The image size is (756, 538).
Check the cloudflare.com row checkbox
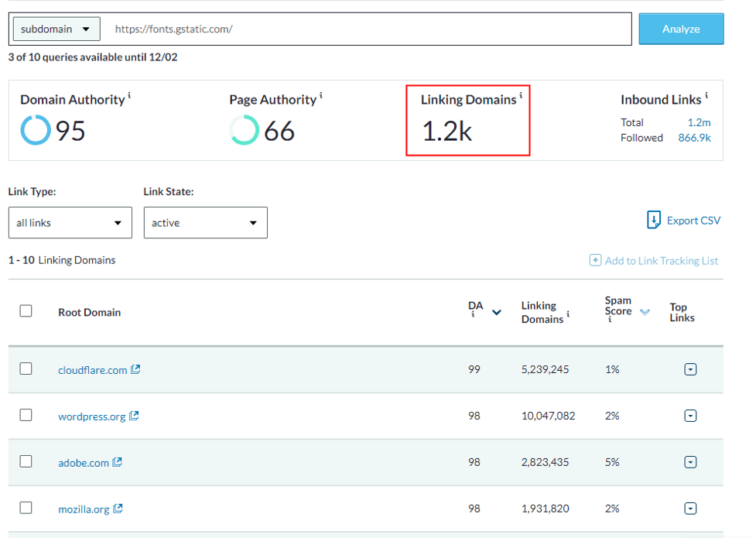[x=26, y=368]
